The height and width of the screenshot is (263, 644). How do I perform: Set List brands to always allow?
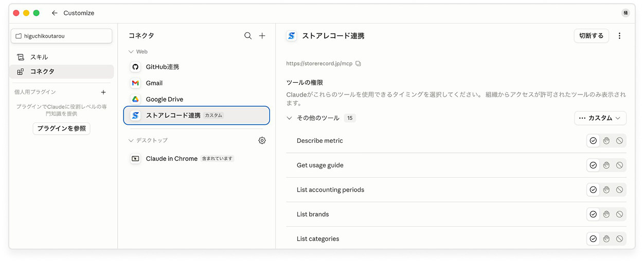coord(593,214)
